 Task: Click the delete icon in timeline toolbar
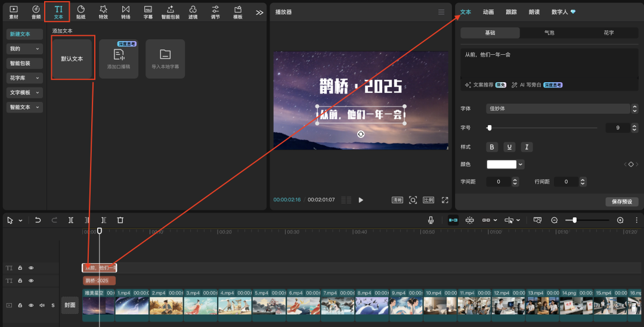coord(120,220)
